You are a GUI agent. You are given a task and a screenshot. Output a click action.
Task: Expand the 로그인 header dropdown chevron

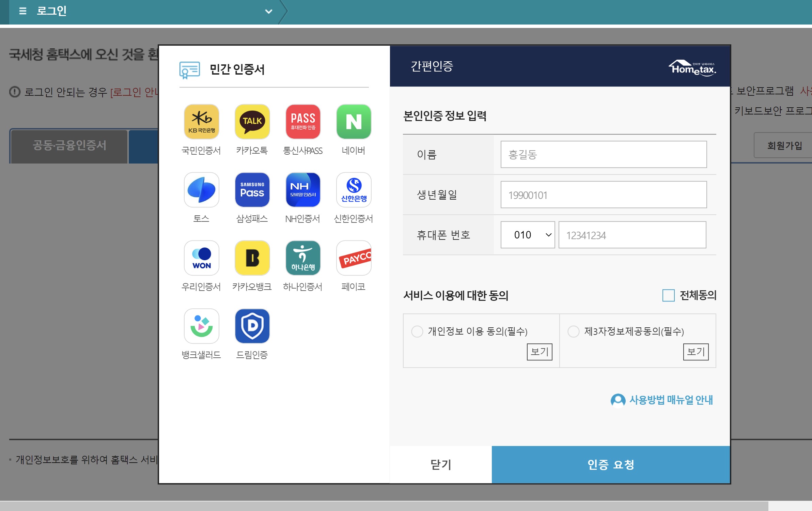pyautogui.click(x=268, y=12)
